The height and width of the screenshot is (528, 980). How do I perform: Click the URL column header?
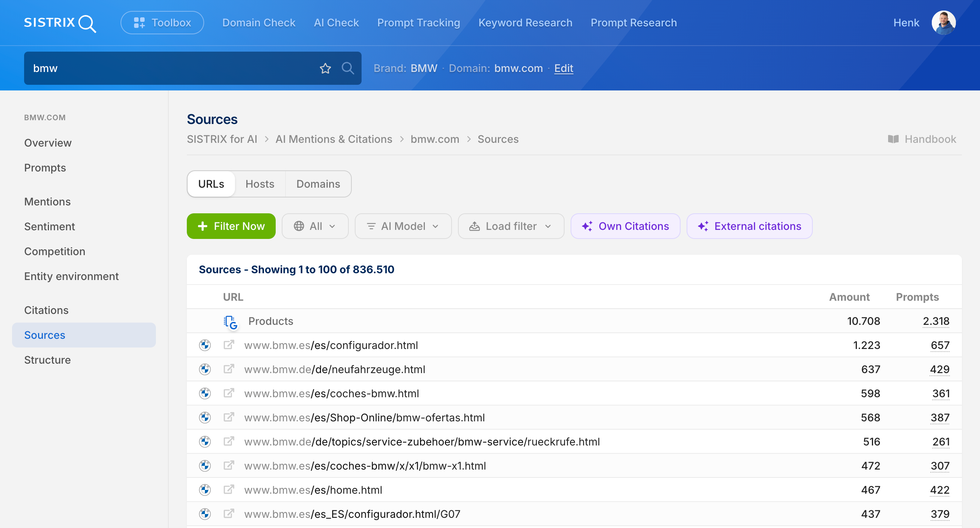coord(233,297)
